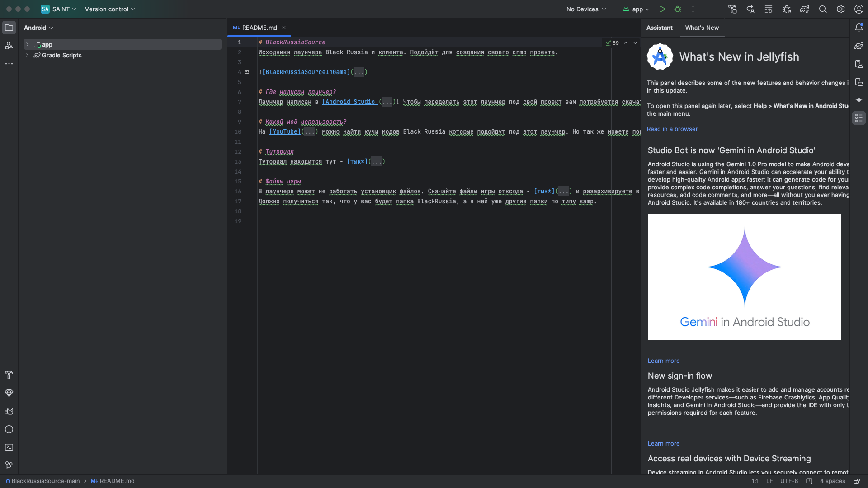The image size is (868, 488).
Task: Switch to the Assistant tab
Action: [x=659, y=28]
